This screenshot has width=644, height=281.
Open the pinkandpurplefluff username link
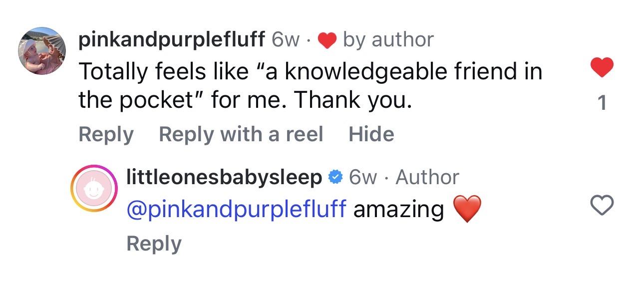tap(171, 40)
